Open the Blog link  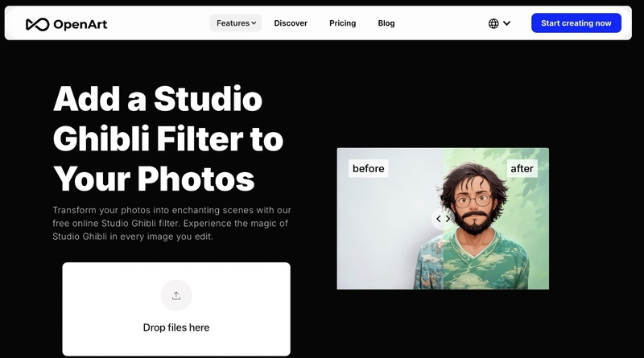[386, 23]
